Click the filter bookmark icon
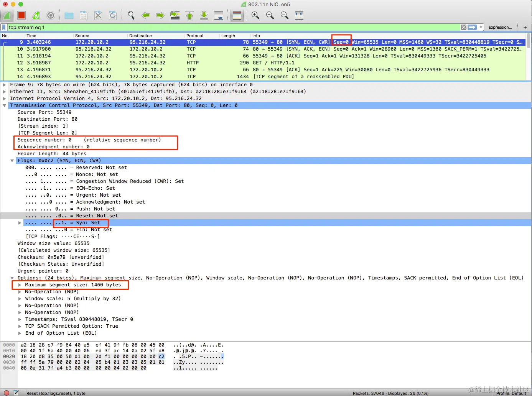This screenshot has height=396, width=532. 4,27
